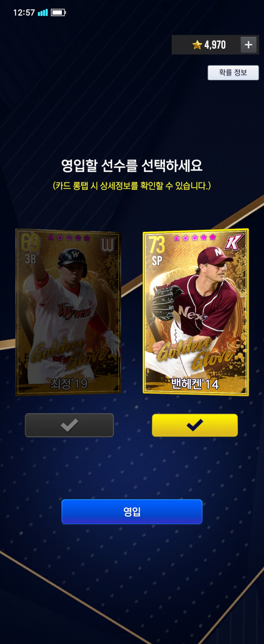Tap the signal strength icon in status bar
Viewport: 264px width, 644px height.
pos(43,12)
